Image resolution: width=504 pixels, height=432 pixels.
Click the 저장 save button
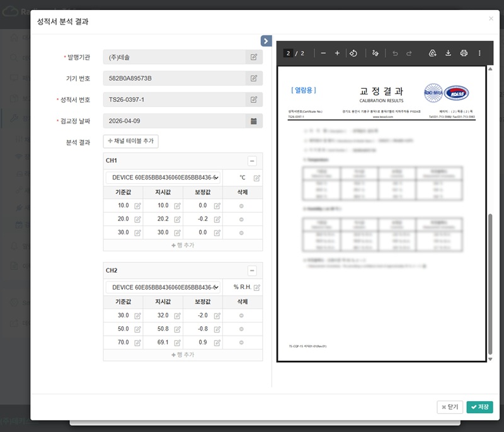[x=479, y=407]
